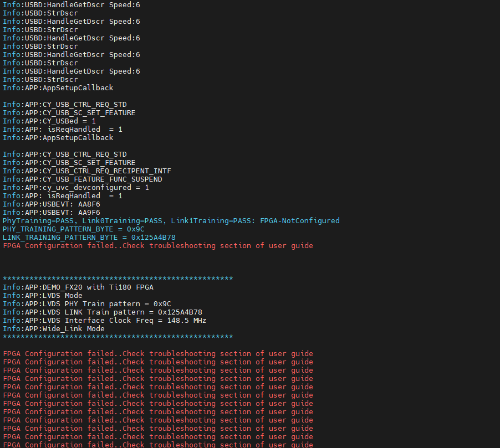Viewport: 500px width, 448px height.
Task: Click the "DEMO_FX20 with Ti180 FPGA" line
Action: click(78, 287)
